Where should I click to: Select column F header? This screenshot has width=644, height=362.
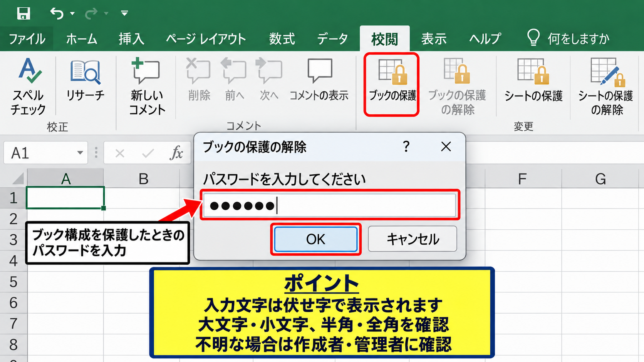pyautogui.click(x=522, y=179)
